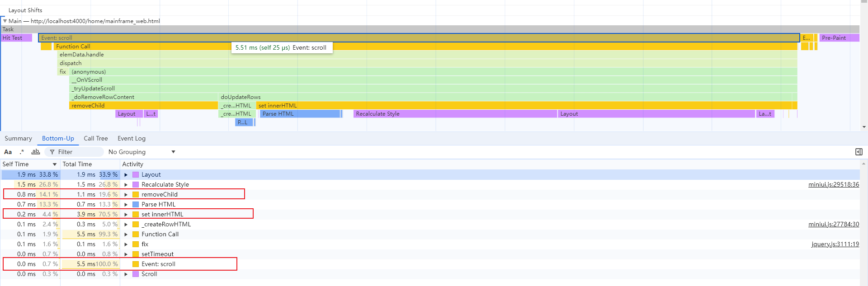This screenshot has width=868, height=286.
Task: Switch to the Bottom-Up tab
Action: coord(58,138)
